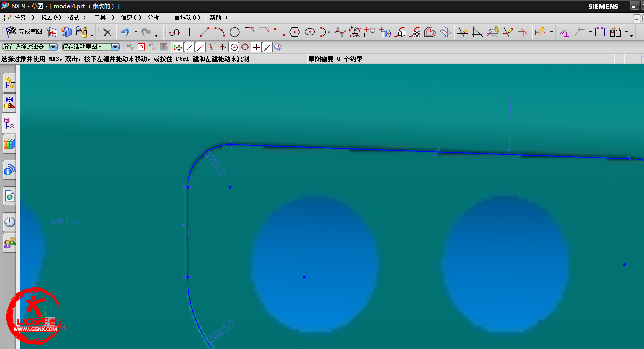Toggle Existing Point snap

256,47
